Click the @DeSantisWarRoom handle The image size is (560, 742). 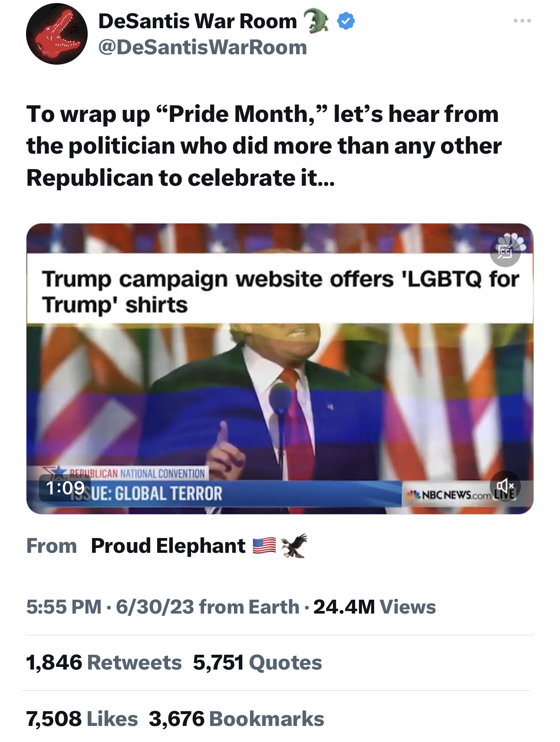pyautogui.click(x=203, y=47)
